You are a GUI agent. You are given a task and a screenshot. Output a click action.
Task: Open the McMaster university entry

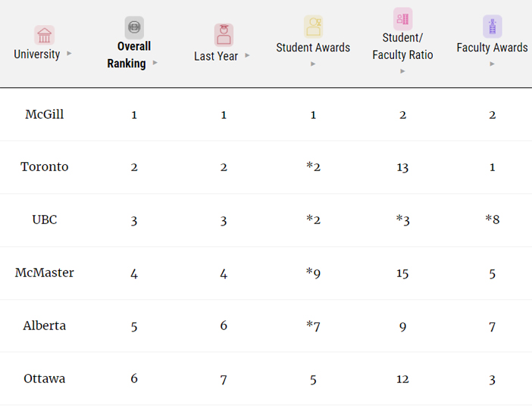45,273
